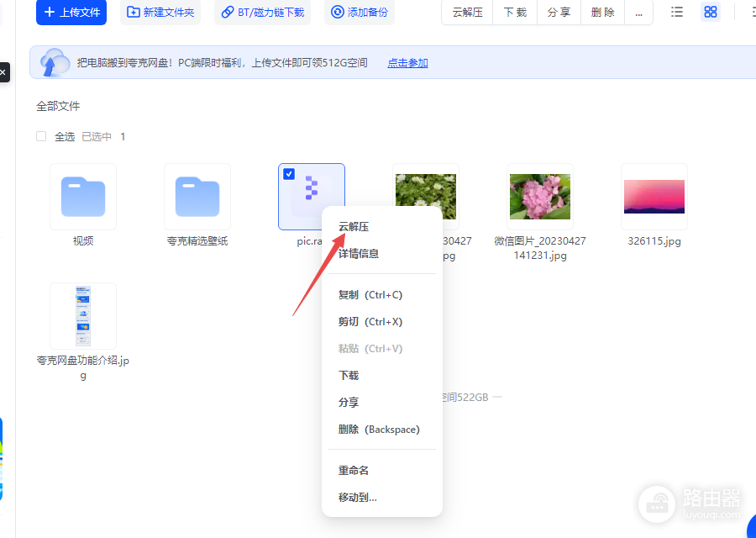
Task: Click 分享 in the top toolbar
Action: 559,12
